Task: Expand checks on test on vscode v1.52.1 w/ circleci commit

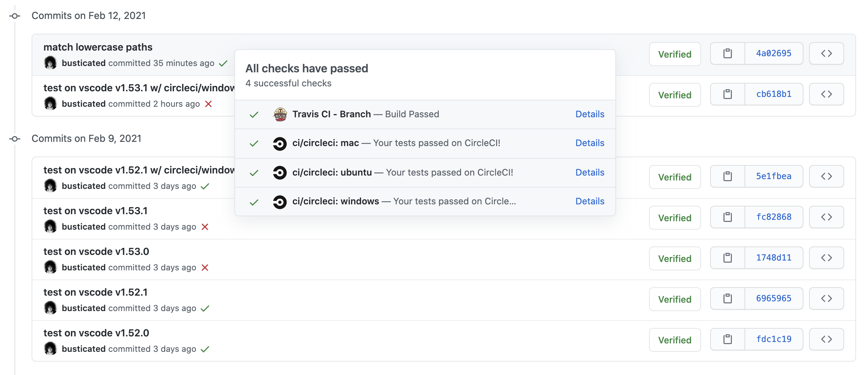Action: [x=205, y=186]
